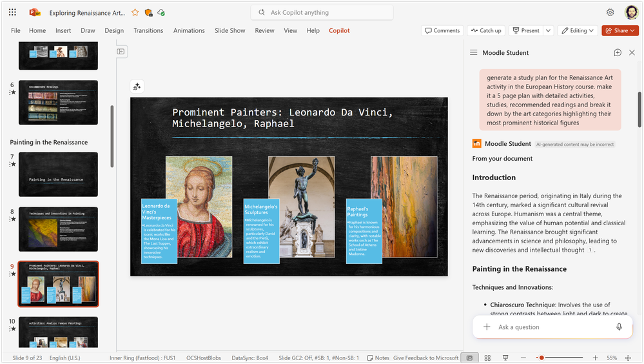Click the Ask a question input field
This screenshot has height=364, width=644.
tap(553, 327)
